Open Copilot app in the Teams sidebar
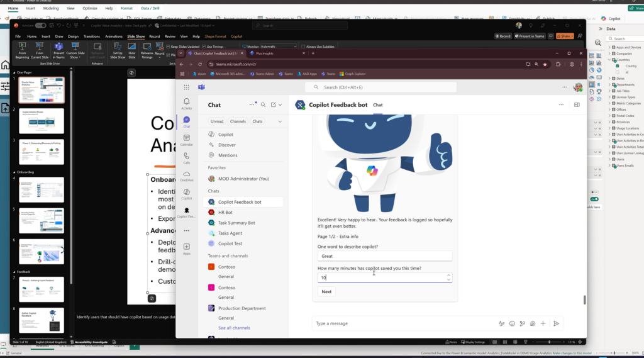 (x=186, y=194)
